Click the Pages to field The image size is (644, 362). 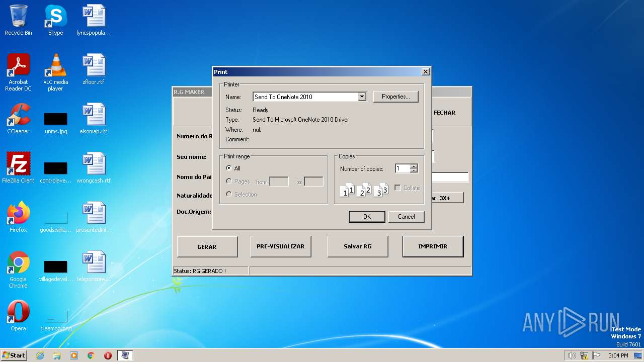point(313,182)
